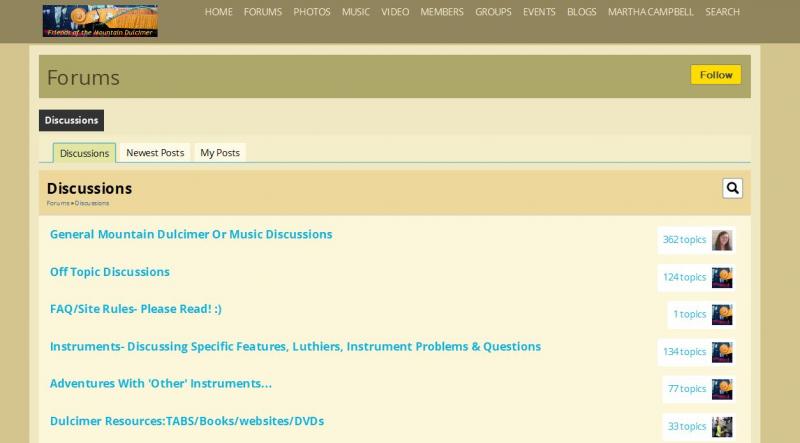This screenshot has width=800, height=443.
Task: Select the Discussions sub-tab
Action: pos(84,153)
